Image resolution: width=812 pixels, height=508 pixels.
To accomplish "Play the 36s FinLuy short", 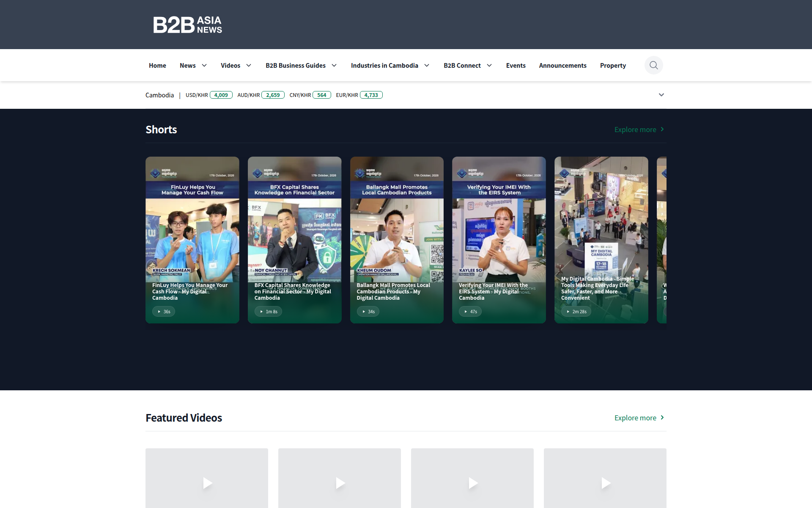I will [164, 312].
